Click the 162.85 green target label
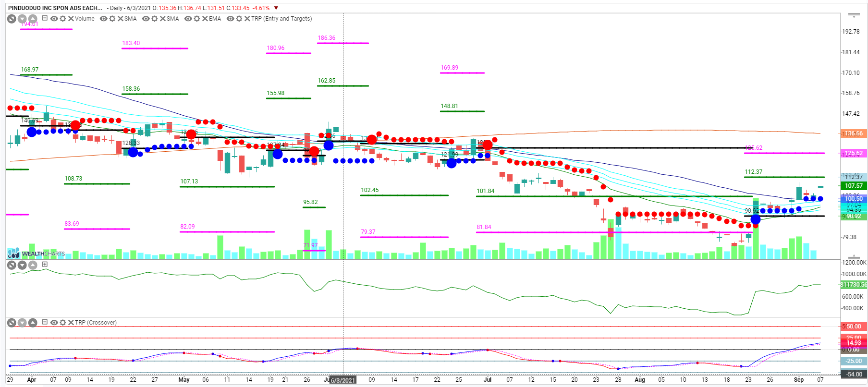Screen dimensions: 868x387 (x=327, y=81)
